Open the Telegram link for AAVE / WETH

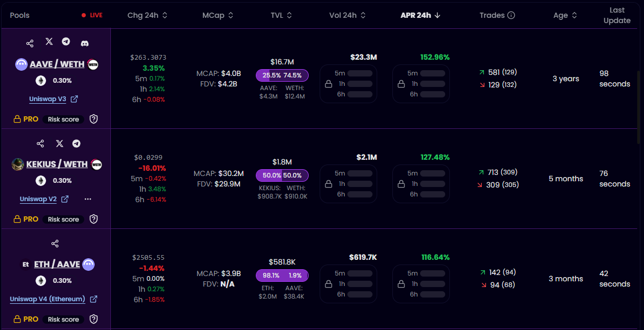coord(66,42)
